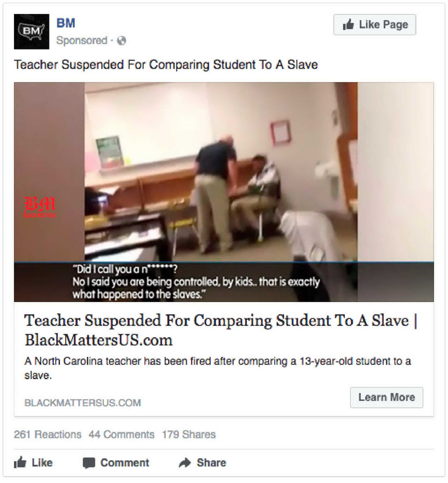Click the Like Page button text

(x=383, y=24)
